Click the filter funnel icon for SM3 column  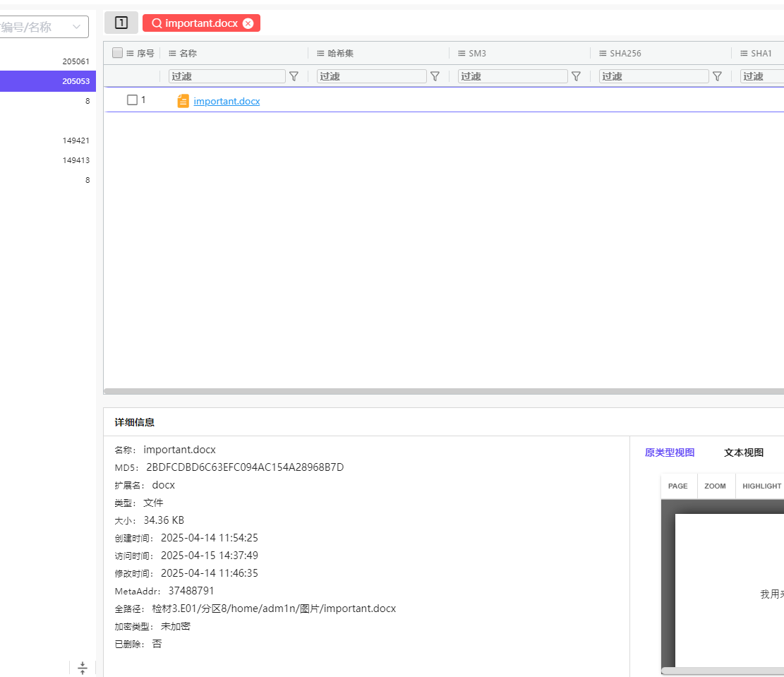point(576,76)
